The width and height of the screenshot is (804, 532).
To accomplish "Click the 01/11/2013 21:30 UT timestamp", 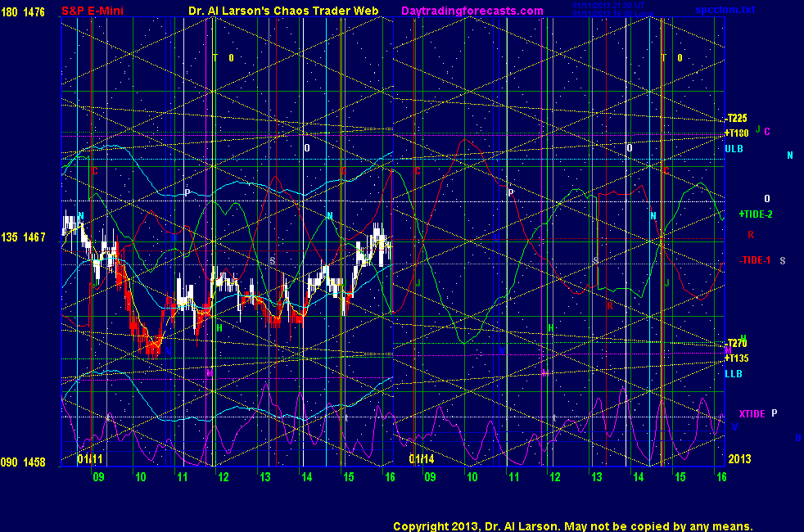I will coord(608,6).
